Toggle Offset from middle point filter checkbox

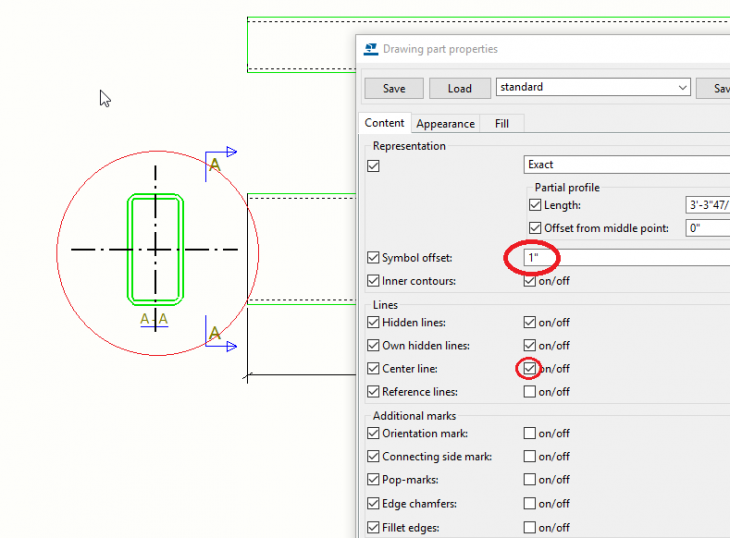click(x=535, y=228)
